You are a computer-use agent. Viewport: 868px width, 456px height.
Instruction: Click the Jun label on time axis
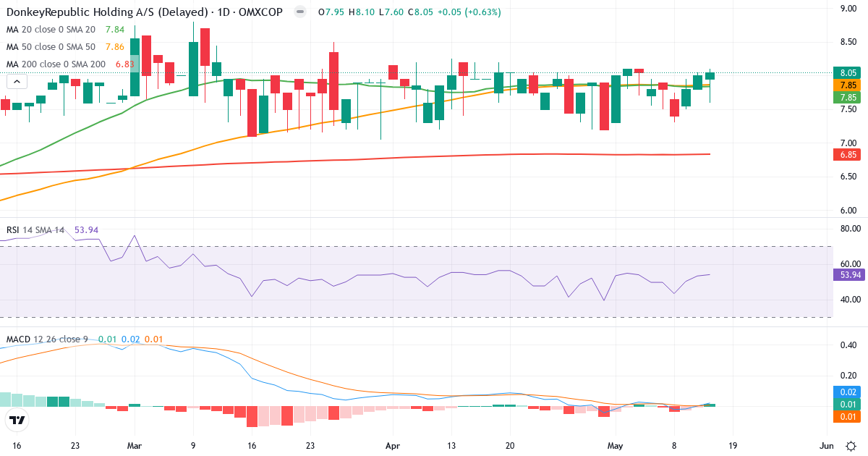826,446
